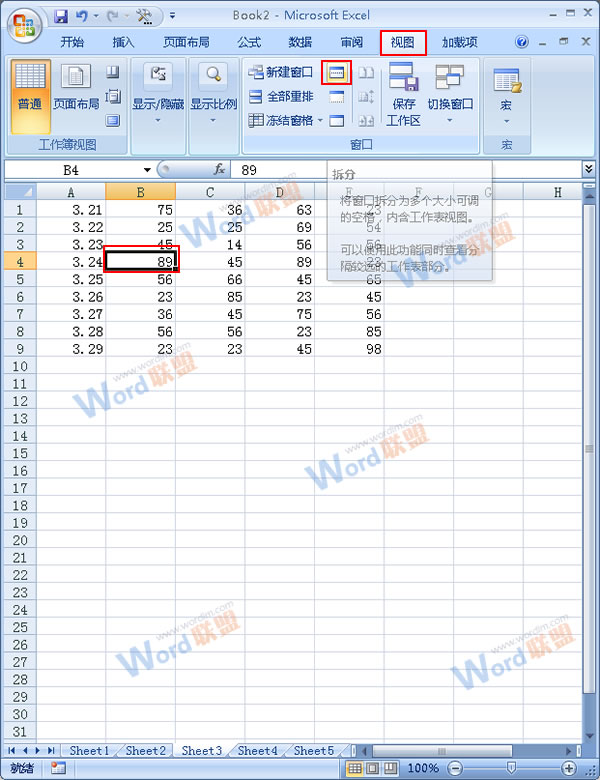Click cell C6 containing 85
The width and height of the screenshot is (600, 780).
click(210, 297)
